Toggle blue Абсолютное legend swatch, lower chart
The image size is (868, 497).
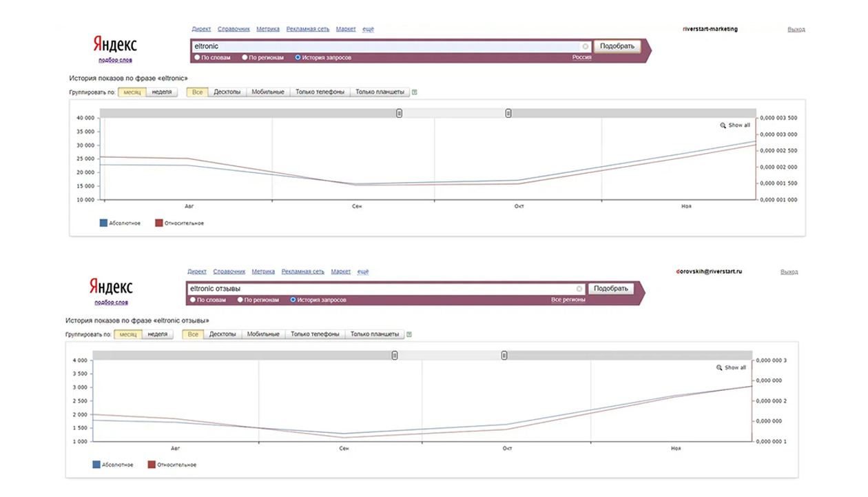click(x=96, y=465)
